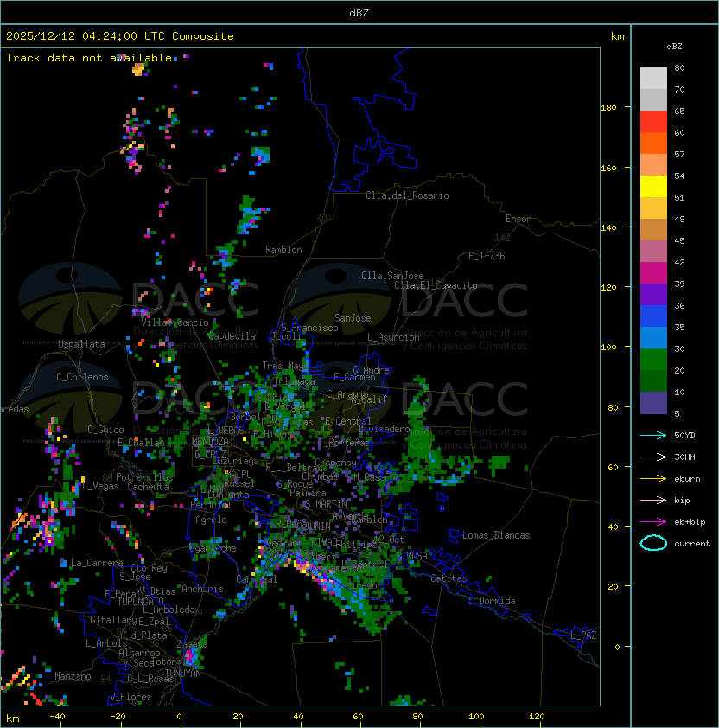Click the '65' value in dBZ legend
719x728 pixels.
pos(679,111)
